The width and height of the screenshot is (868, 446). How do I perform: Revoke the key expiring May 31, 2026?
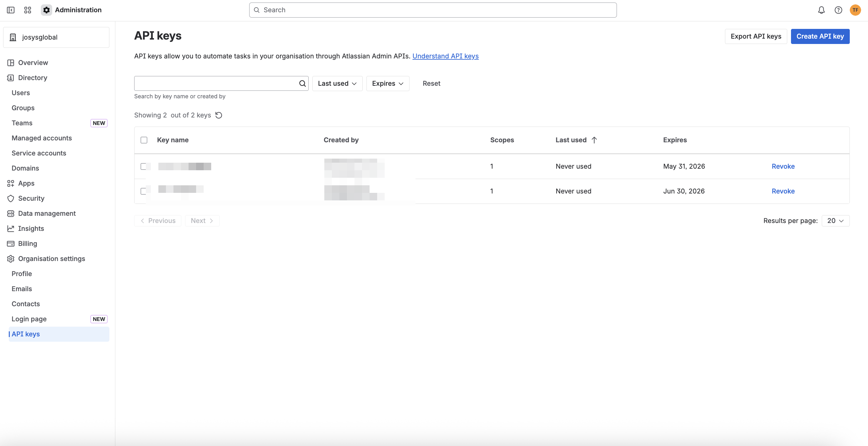tap(783, 166)
